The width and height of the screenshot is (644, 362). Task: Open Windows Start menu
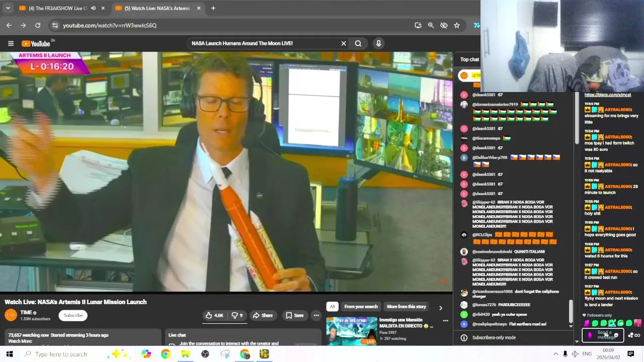pyautogui.click(x=10, y=354)
